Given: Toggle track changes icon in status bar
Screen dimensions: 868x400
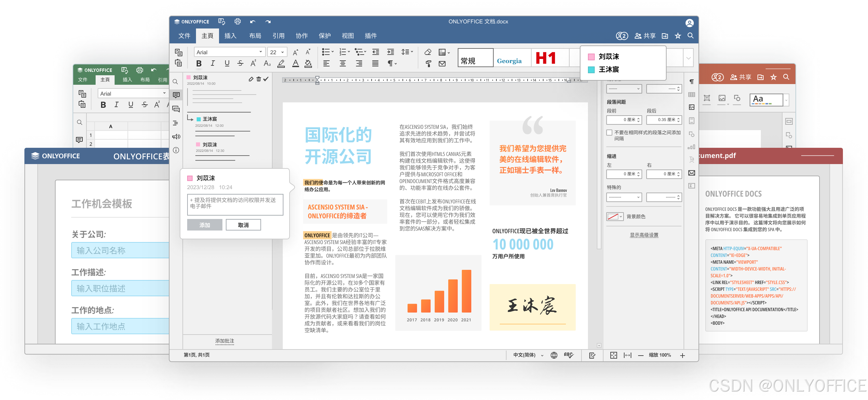Looking at the screenshot, I should [592, 355].
